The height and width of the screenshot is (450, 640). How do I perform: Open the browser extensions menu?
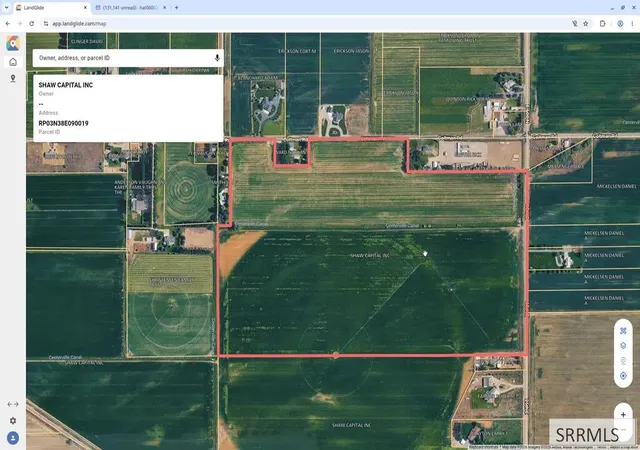[602, 24]
